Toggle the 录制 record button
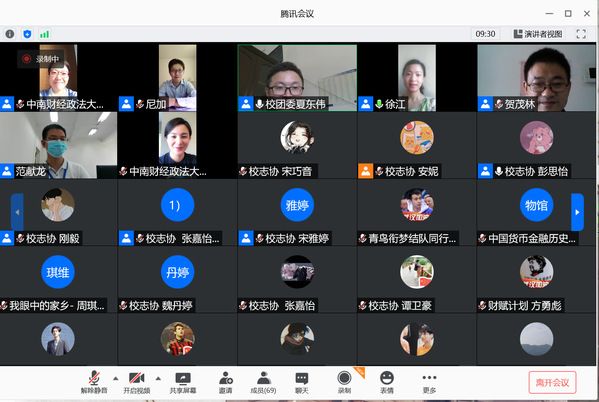 (344, 383)
